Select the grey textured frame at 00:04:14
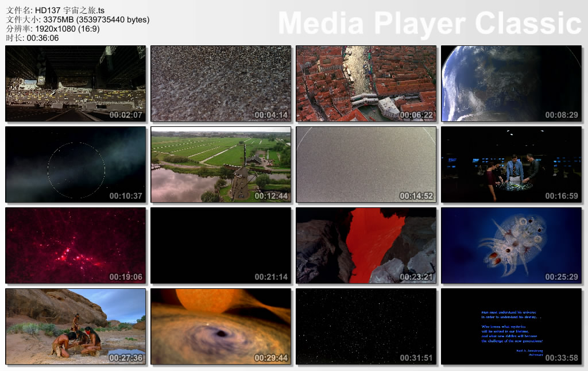 (220, 84)
